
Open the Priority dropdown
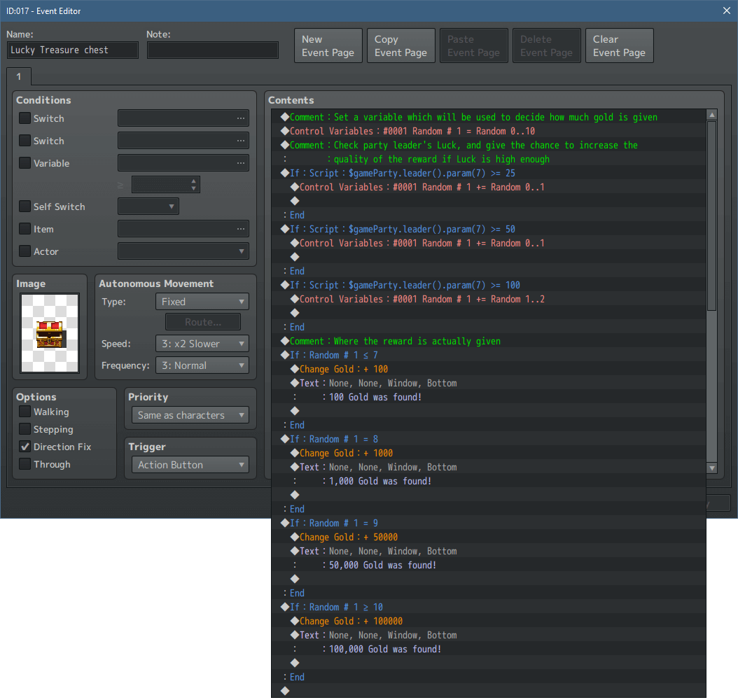[x=190, y=414]
